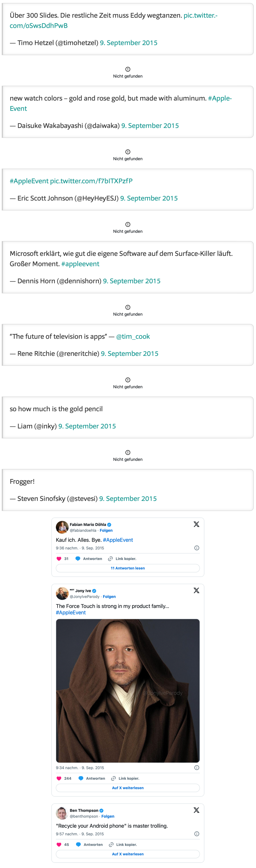
Task: Like the Fabian Mario Döhla tweet
Action: 59,559
